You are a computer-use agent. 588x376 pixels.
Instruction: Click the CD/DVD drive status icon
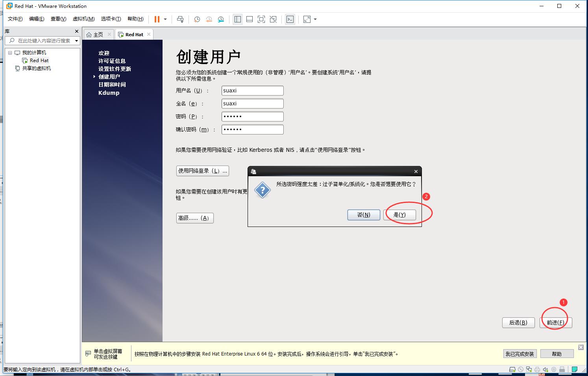pyautogui.click(x=521, y=369)
